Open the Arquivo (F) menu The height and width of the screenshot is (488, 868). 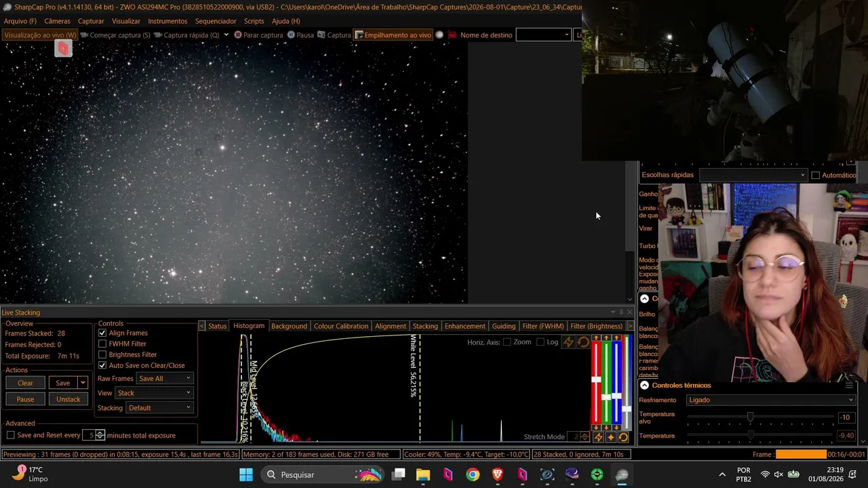click(x=20, y=21)
